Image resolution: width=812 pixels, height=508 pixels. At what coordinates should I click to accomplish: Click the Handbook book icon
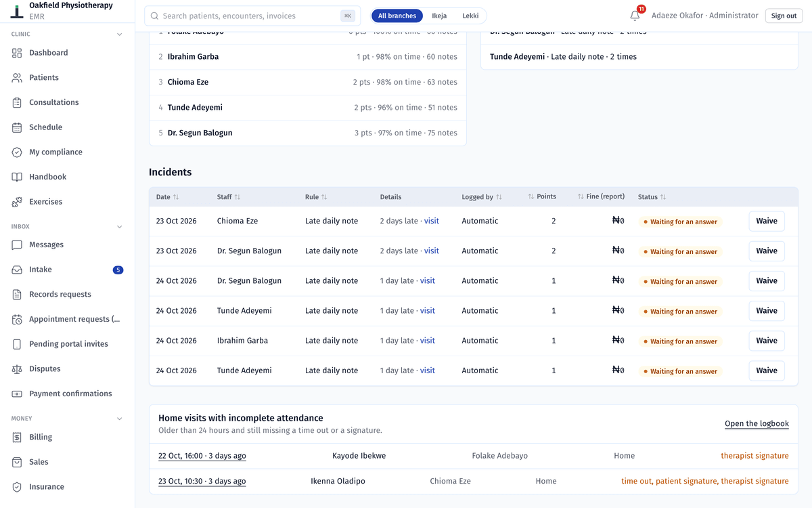[17, 177]
